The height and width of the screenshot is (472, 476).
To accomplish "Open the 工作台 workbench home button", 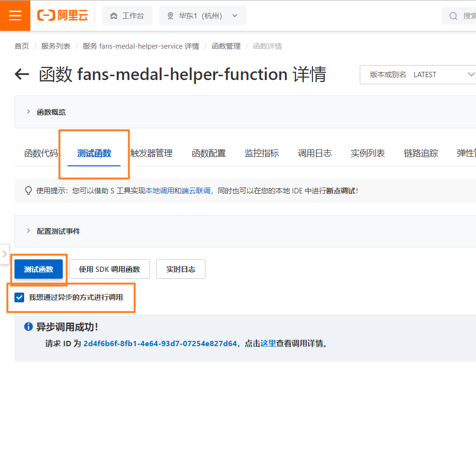I will [127, 16].
